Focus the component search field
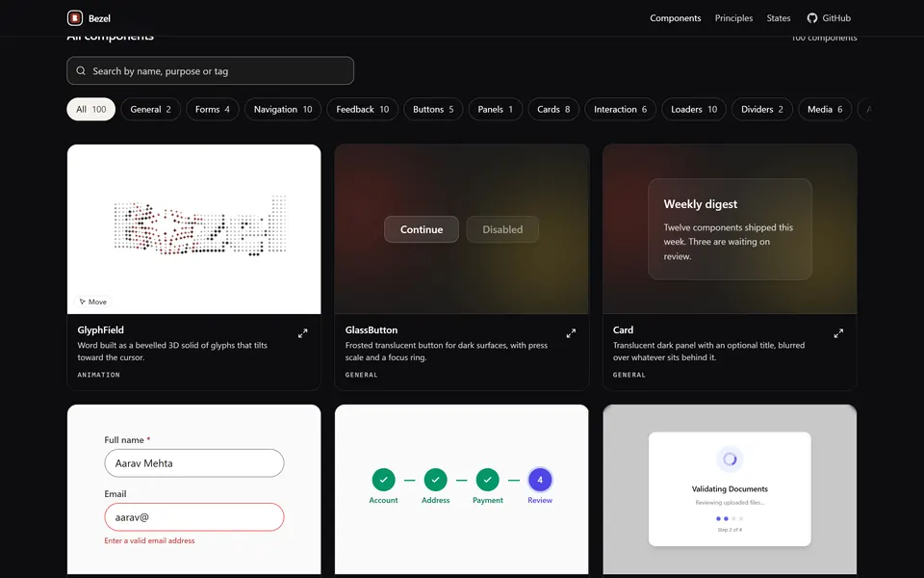The width and height of the screenshot is (924, 578). (x=211, y=70)
